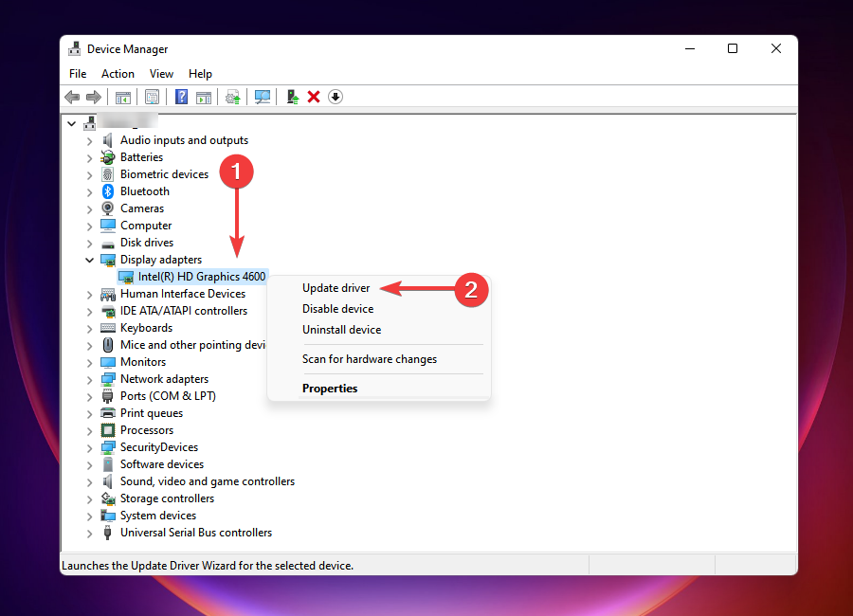Click the Network adapters icon
The image size is (853, 616).
(108, 379)
